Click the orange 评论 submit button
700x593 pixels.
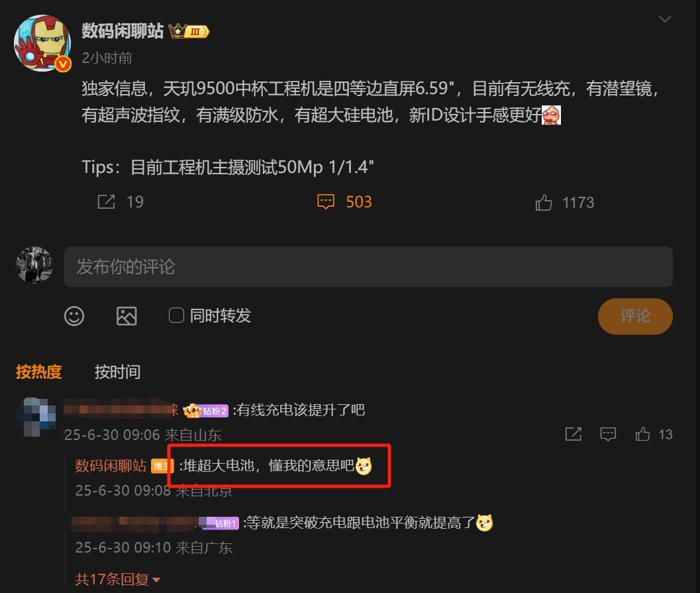635,316
